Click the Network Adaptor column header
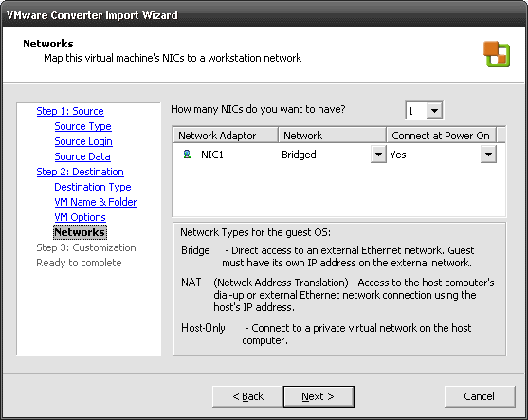Image resolution: width=528 pixels, height=420 pixels. pos(226,136)
